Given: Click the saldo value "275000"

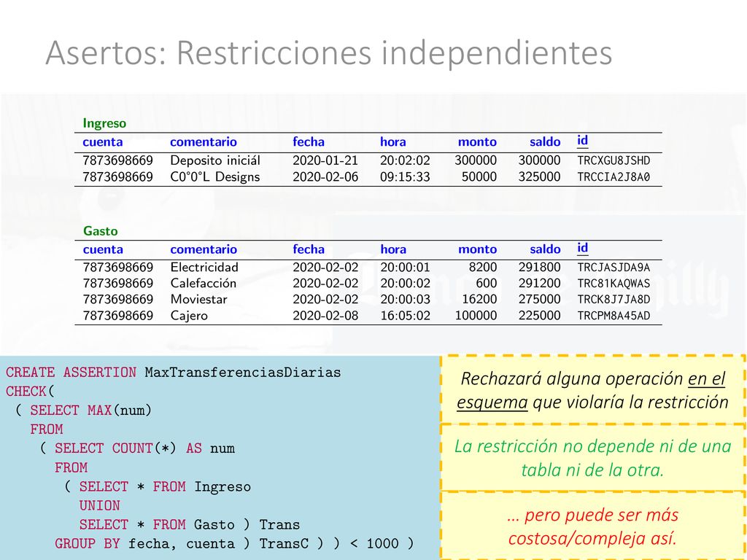Looking at the screenshot, I should [x=539, y=300].
